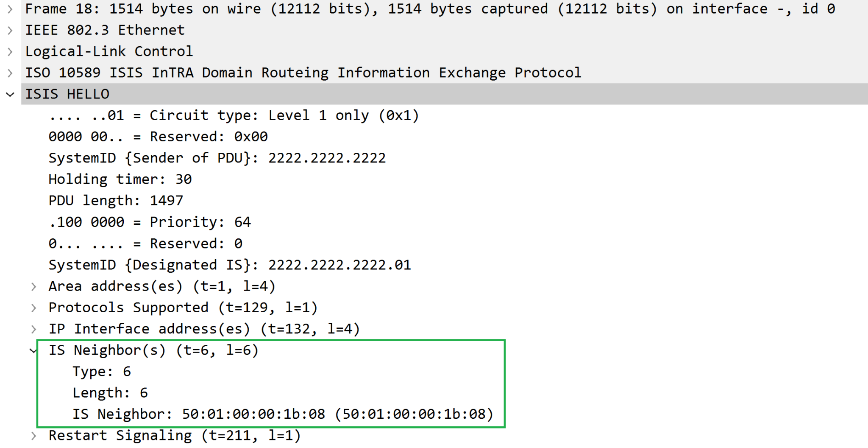Image resolution: width=868 pixels, height=448 pixels.
Task: Expand the IP Interface address(es) entry
Action: [x=34, y=328]
